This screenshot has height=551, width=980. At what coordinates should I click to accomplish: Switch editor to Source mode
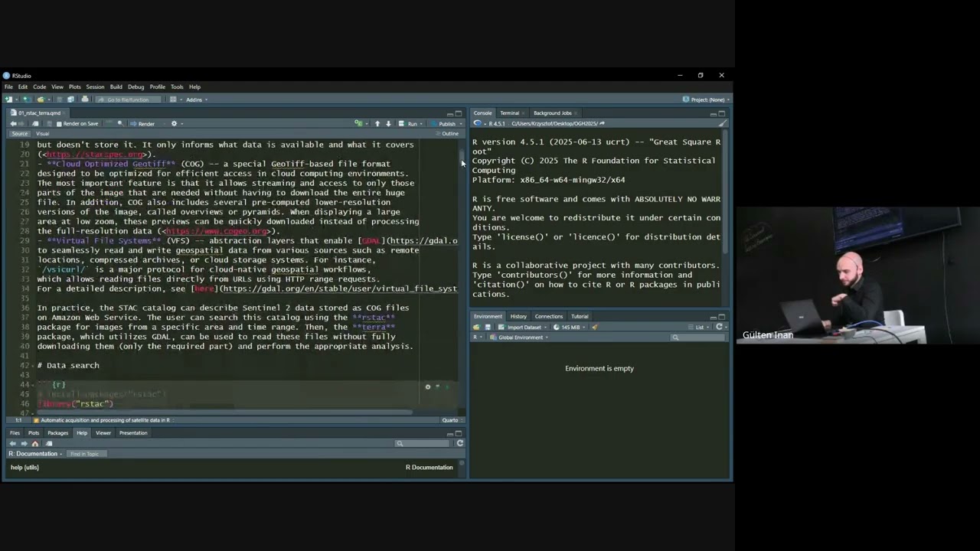tap(19, 134)
